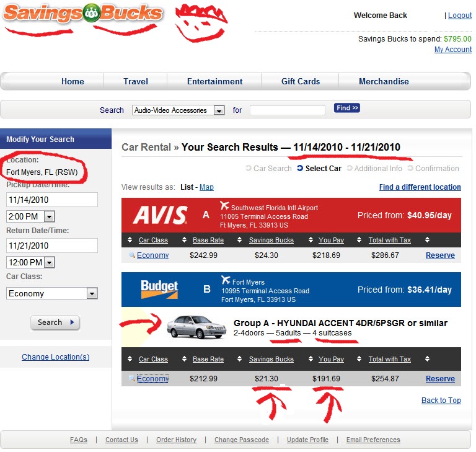This screenshot has width=476, height=452.
Task: Click the Budget logo
Action: tap(159, 289)
